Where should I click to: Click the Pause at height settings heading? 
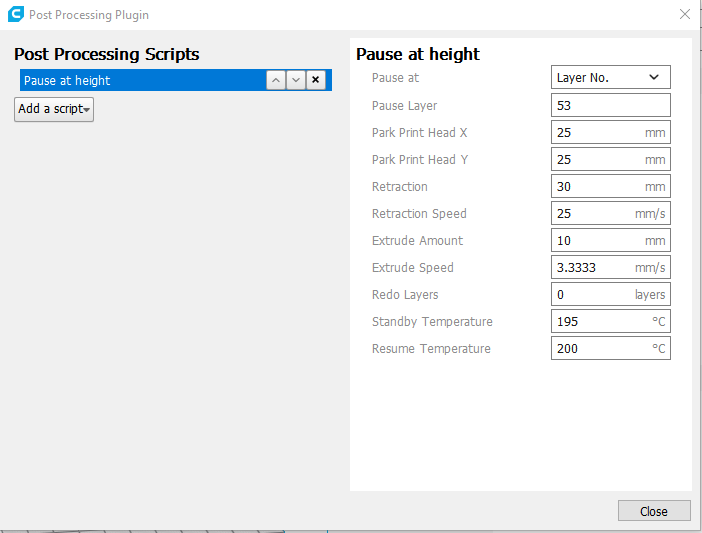418,54
